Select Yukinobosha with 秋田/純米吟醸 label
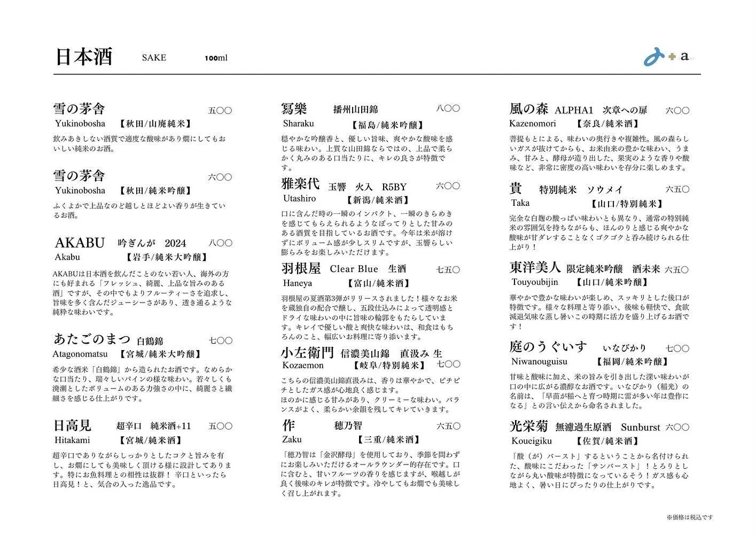Viewport: 756px width, 535px height. point(123,190)
